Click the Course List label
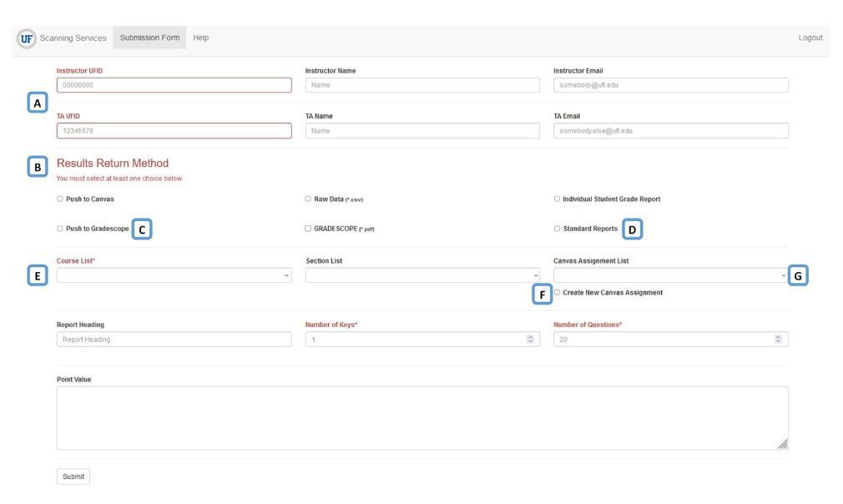Image resolution: width=843 pixels, height=504 pixels. 75,260
